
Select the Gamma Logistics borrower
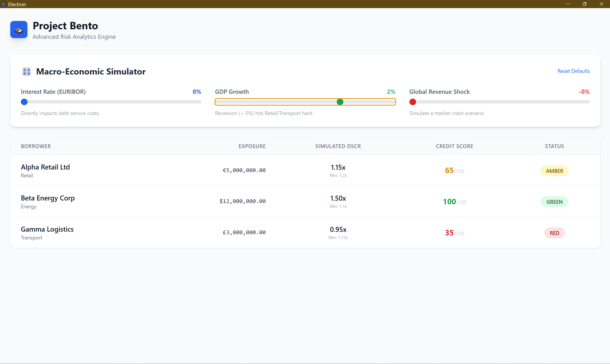tap(47, 229)
